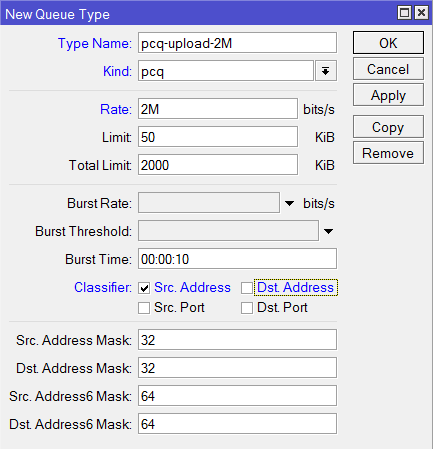433x449 pixels.
Task: Click the OK button
Action: pyautogui.click(x=388, y=43)
